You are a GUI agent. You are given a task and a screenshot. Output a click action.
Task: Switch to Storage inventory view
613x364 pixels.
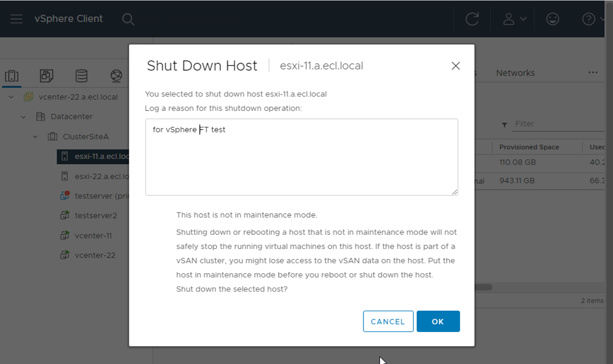[81, 76]
